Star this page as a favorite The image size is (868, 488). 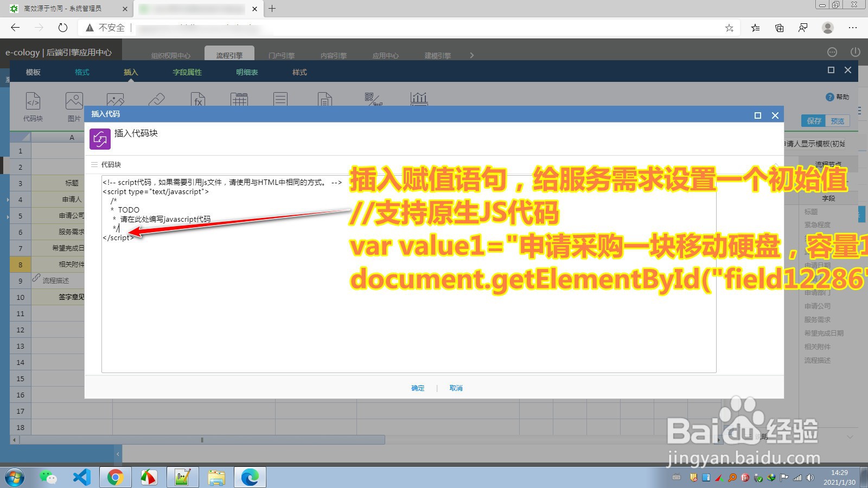pyautogui.click(x=729, y=28)
